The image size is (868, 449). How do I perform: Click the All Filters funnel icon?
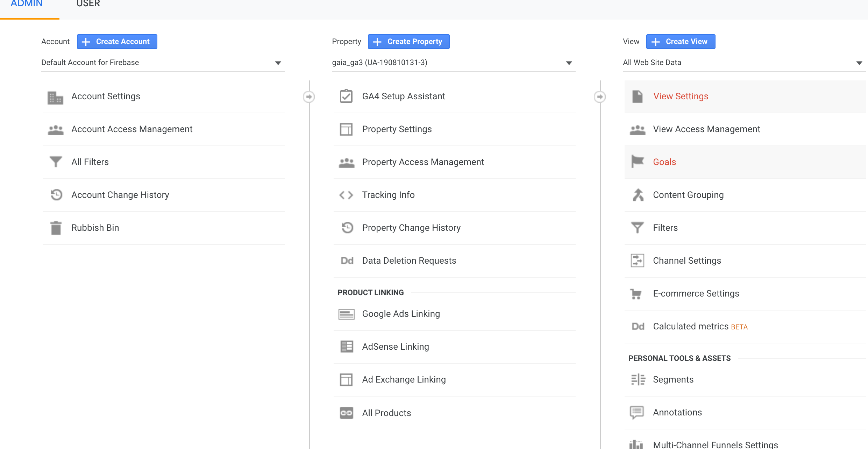(x=56, y=162)
